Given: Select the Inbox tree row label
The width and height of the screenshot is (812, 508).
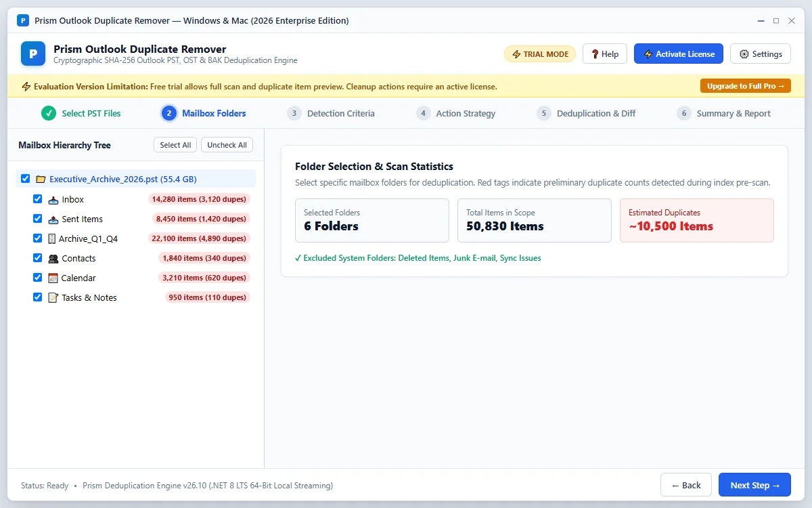Looking at the screenshot, I should point(72,200).
